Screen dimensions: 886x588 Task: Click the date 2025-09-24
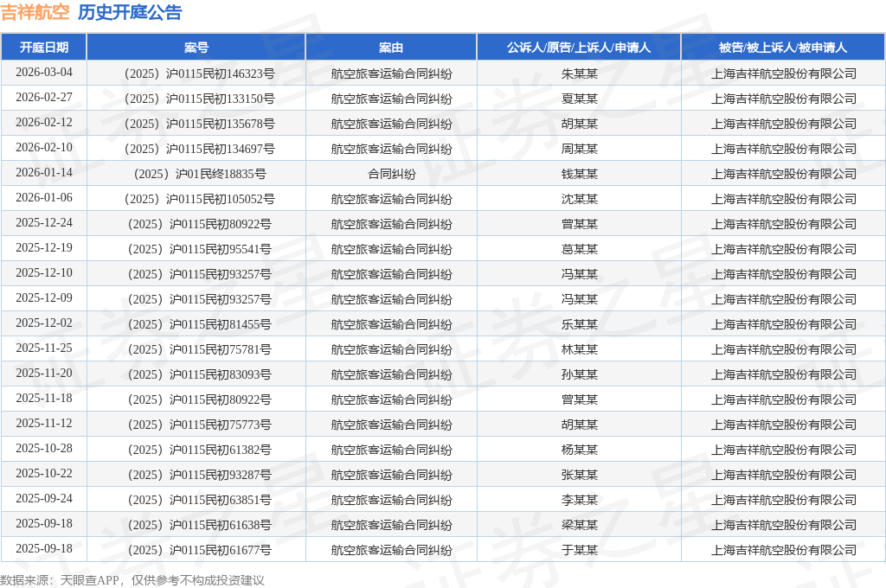(44, 498)
